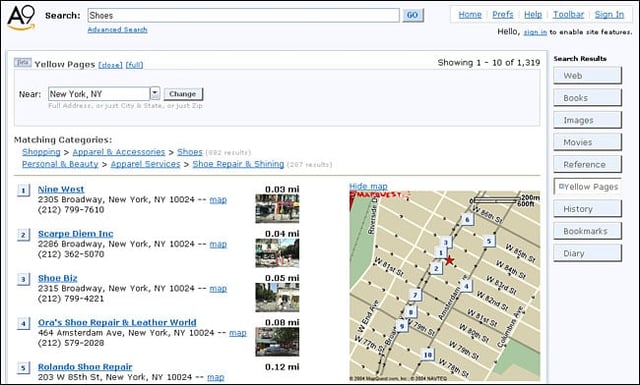Switch to the Images results tab
The image size is (640, 385).
587,120
